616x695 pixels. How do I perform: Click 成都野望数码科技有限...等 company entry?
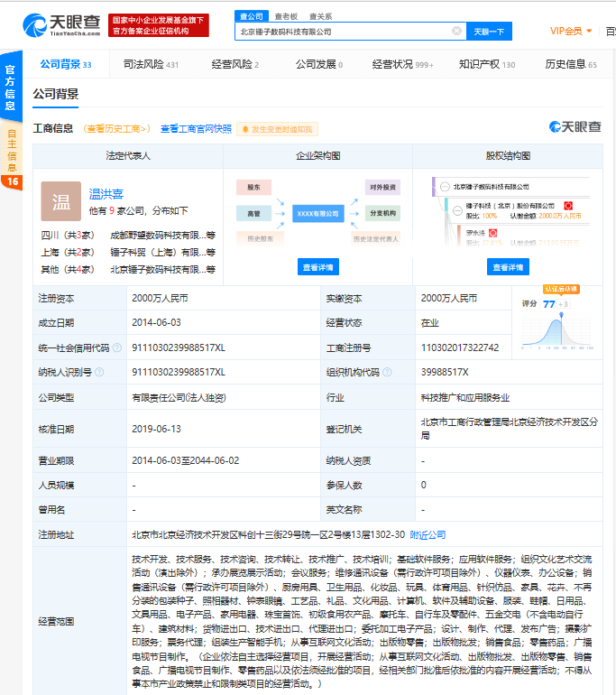(163, 235)
